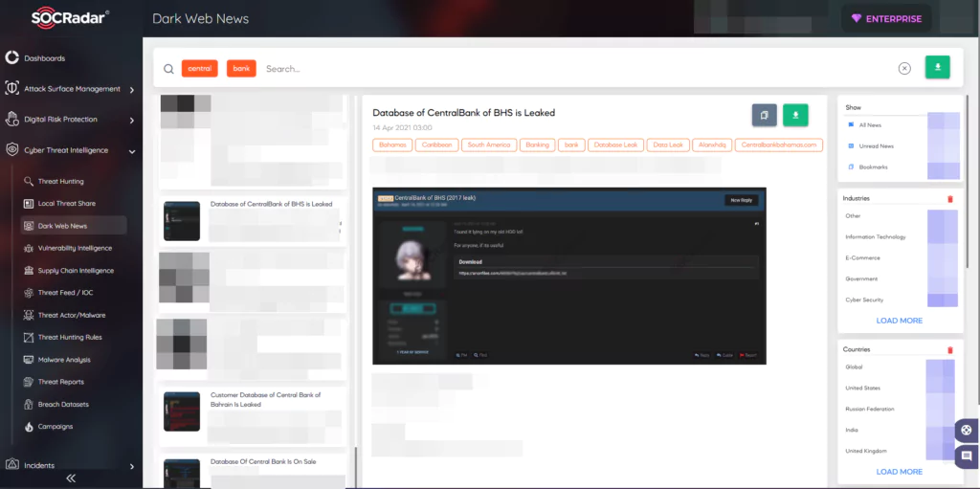Filter by Russian Federation country
Screen dimensions: 980x489
(x=869, y=409)
